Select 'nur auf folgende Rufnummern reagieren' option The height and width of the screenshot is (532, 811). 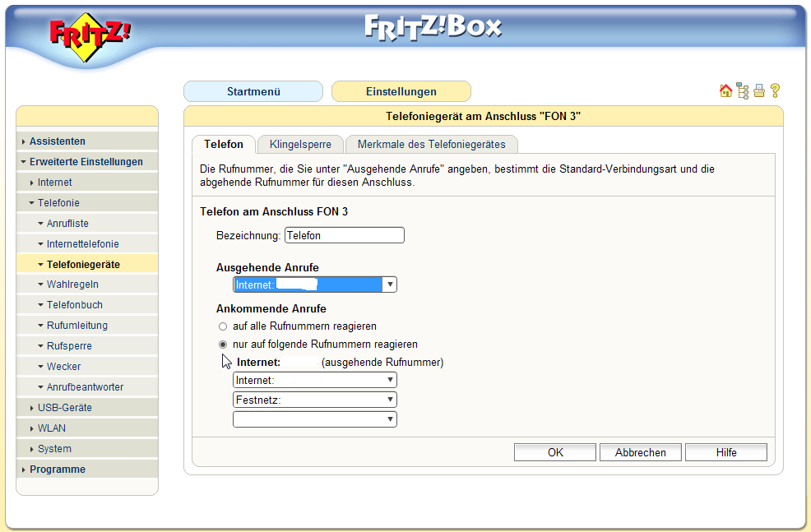pyautogui.click(x=223, y=345)
